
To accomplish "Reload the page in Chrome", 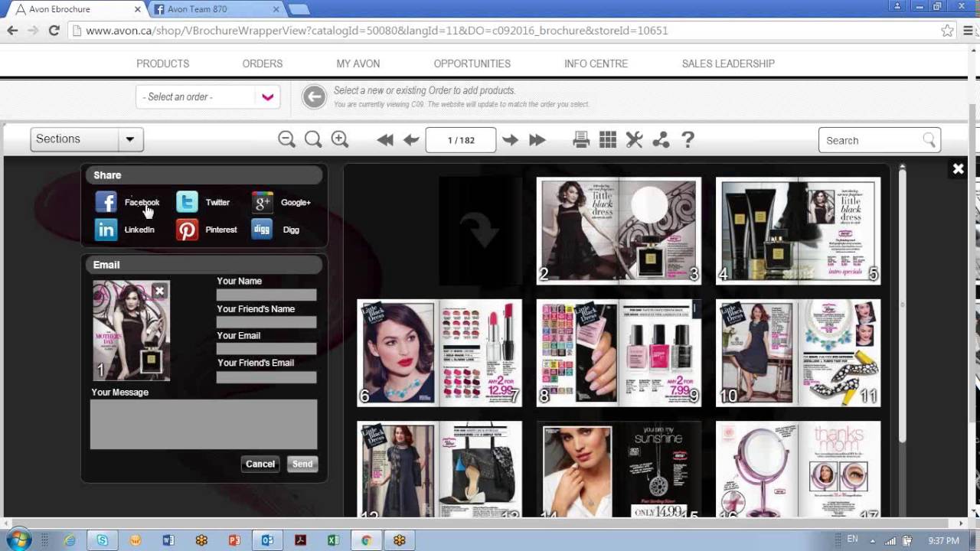I will click(x=54, y=31).
